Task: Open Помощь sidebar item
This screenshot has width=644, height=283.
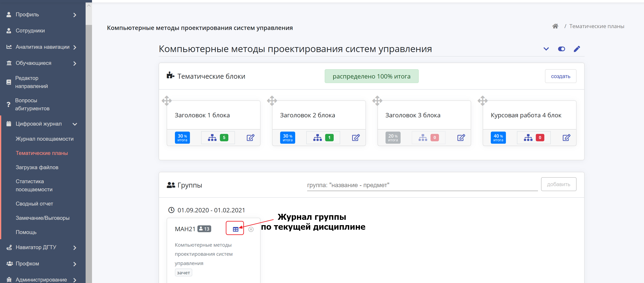Action: 26,232
